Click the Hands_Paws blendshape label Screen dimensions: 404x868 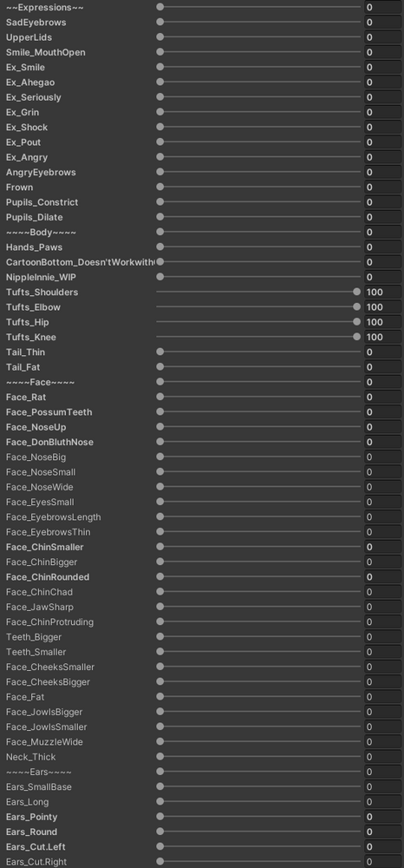33,247
